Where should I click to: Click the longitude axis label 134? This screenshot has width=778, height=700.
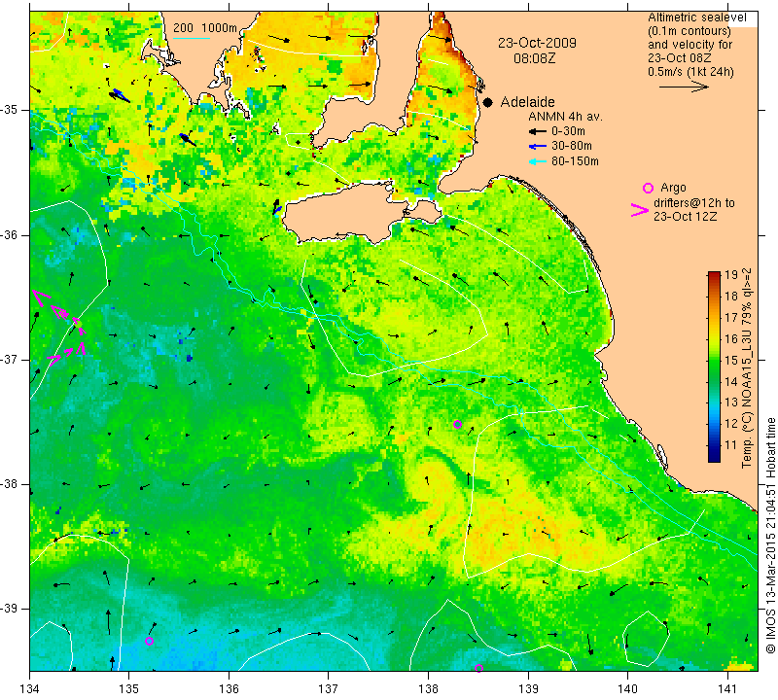(x=30, y=689)
